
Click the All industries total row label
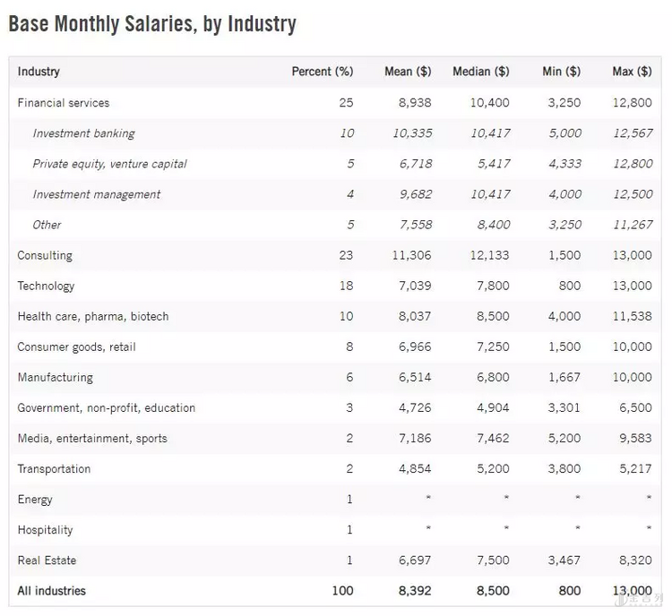tap(52, 590)
